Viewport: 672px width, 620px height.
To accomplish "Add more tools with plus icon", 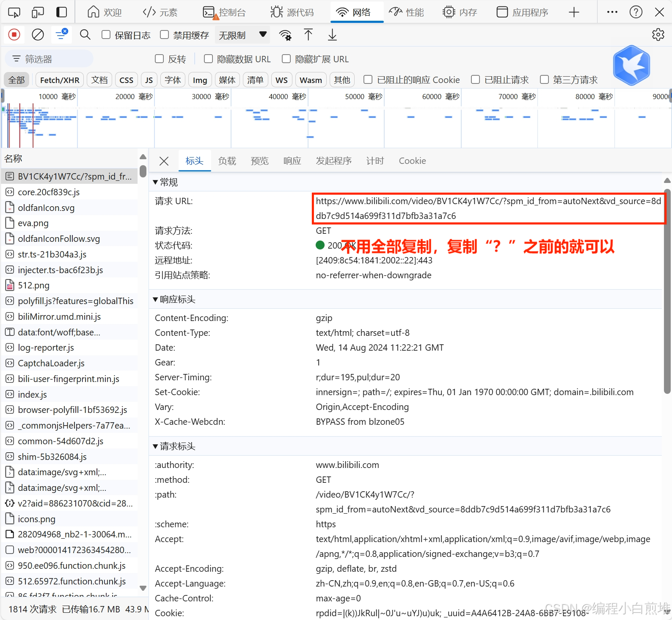I will point(574,12).
